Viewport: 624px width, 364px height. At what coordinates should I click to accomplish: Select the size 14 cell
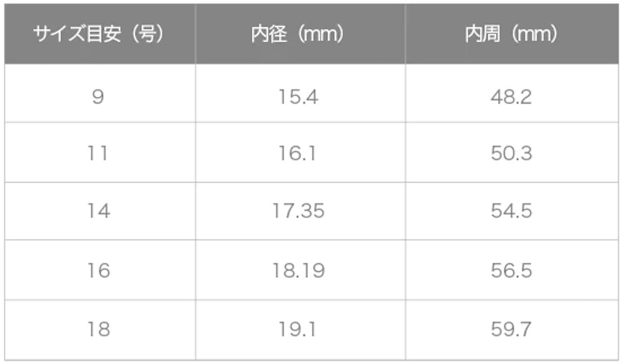[100, 211]
